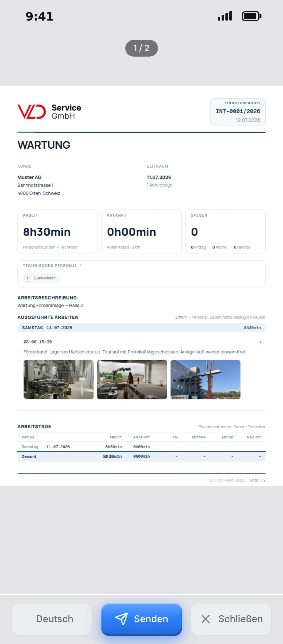Image resolution: width=283 pixels, height=644 pixels.
Task: Tap the battery status icon
Action: (252, 16)
